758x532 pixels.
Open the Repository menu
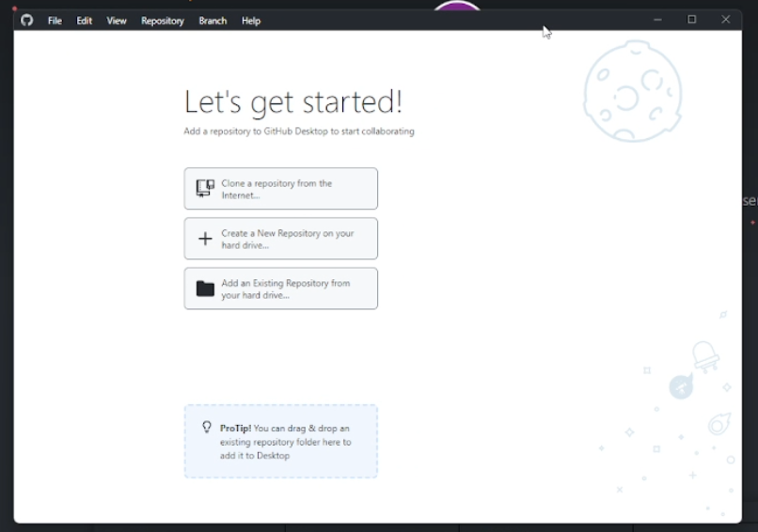tap(163, 21)
